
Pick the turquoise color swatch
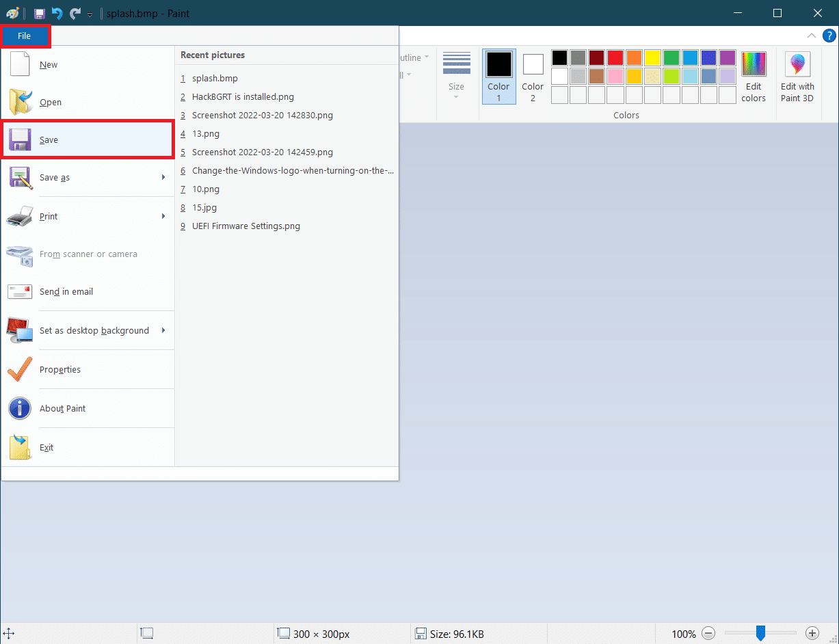click(690, 58)
